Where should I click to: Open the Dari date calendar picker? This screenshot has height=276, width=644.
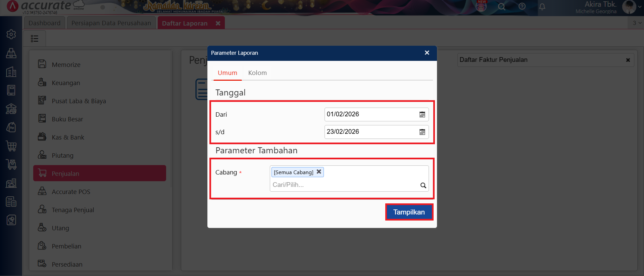click(x=422, y=115)
